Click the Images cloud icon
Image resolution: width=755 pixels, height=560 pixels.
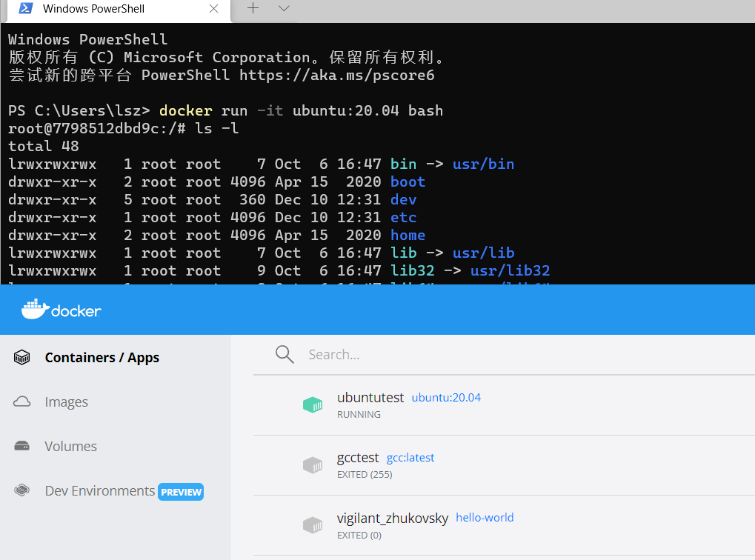click(21, 401)
